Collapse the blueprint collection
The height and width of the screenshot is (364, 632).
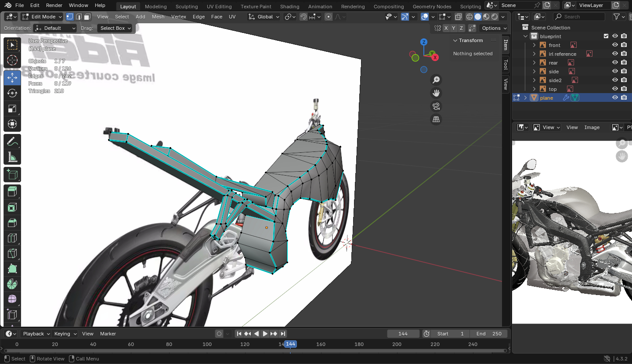click(x=526, y=36)
